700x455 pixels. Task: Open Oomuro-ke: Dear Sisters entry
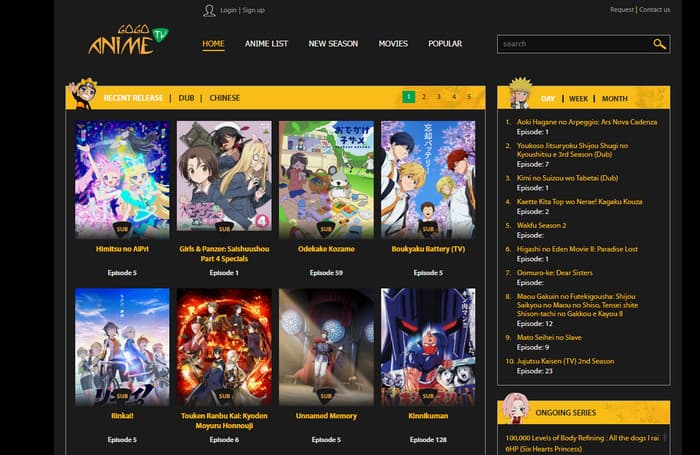point(554,272)
